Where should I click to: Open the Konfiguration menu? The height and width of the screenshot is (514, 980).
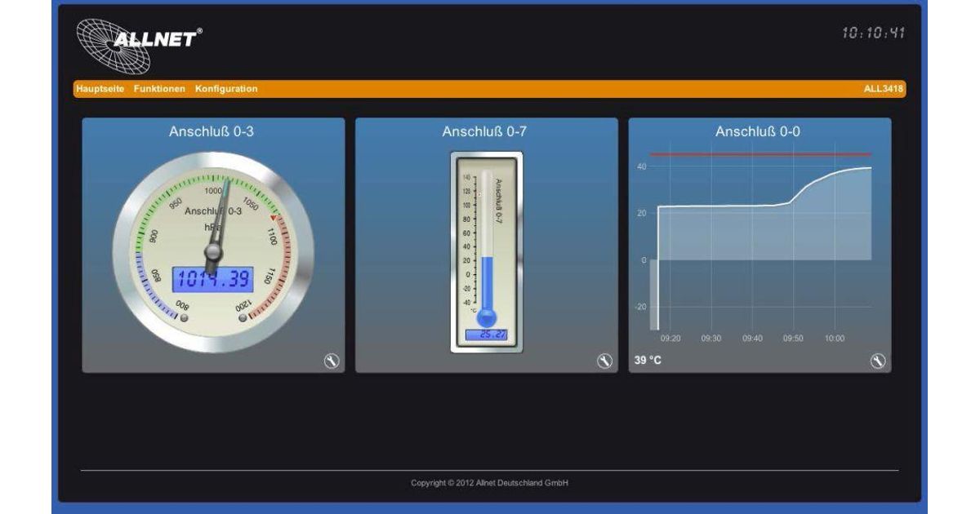(x=226, y=89)
